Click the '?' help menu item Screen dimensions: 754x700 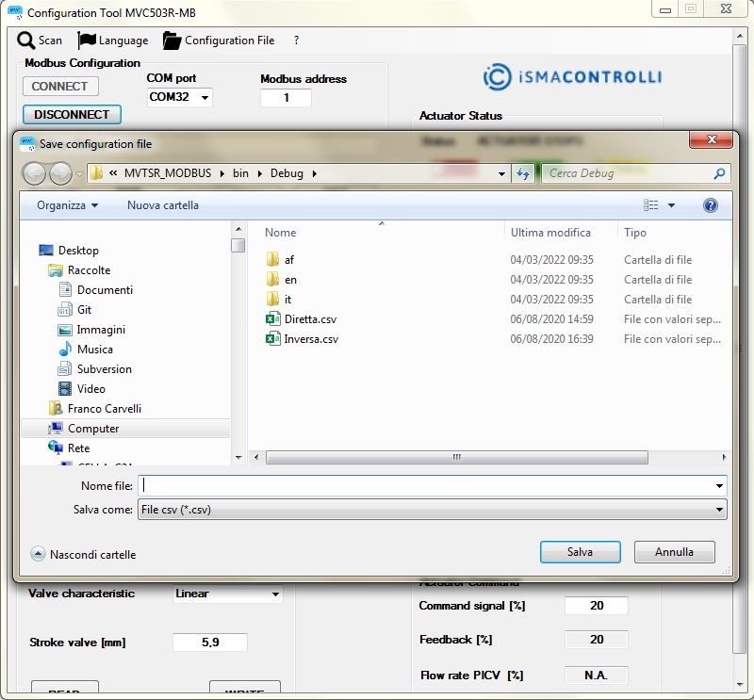[x=296, y=41]
